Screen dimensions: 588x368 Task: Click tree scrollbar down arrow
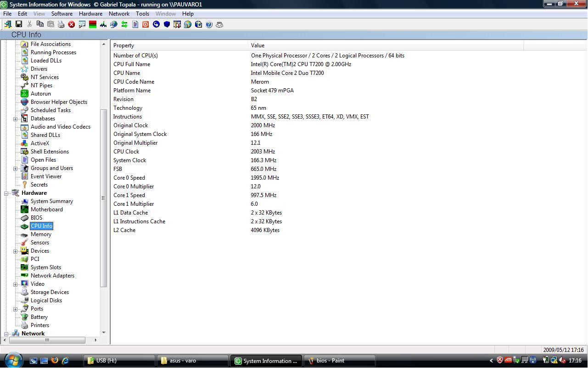click(103, 333)
